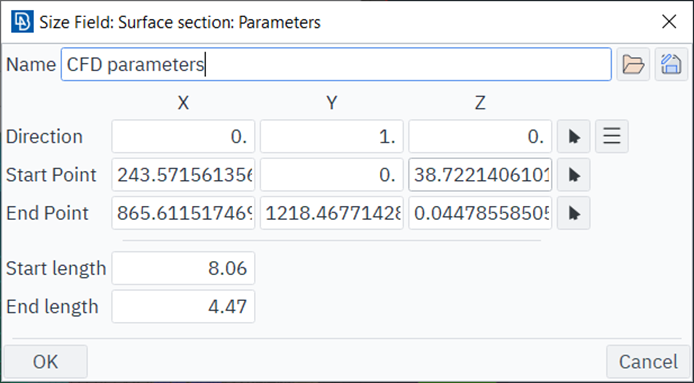
Task: Pick Direction vector with arrow icon
Action: (574, 136)
